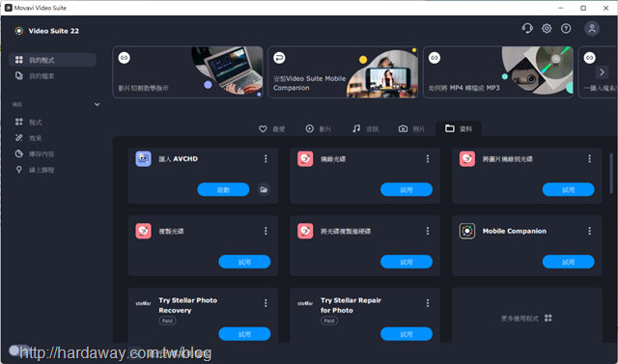Image resolution: width=618 pixels, height=364 pixels.
Task: Open settings via the gear icon
Action: [547, 28]
